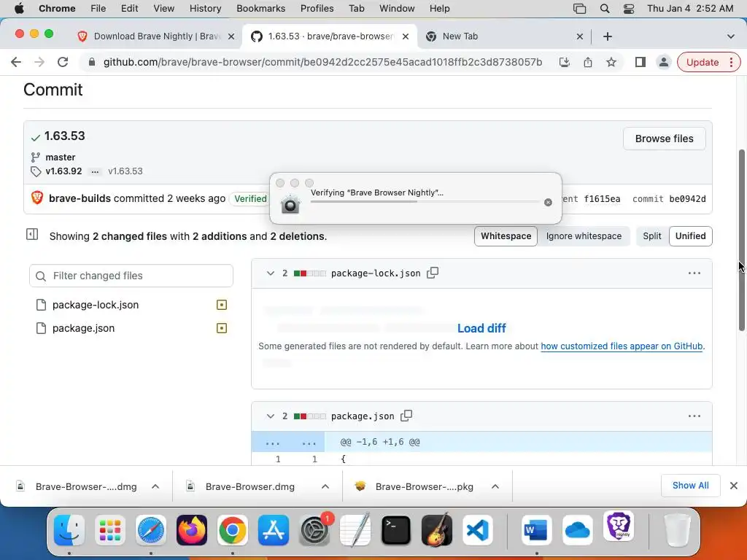Click the verification progress bar

(x=425, y=201)
